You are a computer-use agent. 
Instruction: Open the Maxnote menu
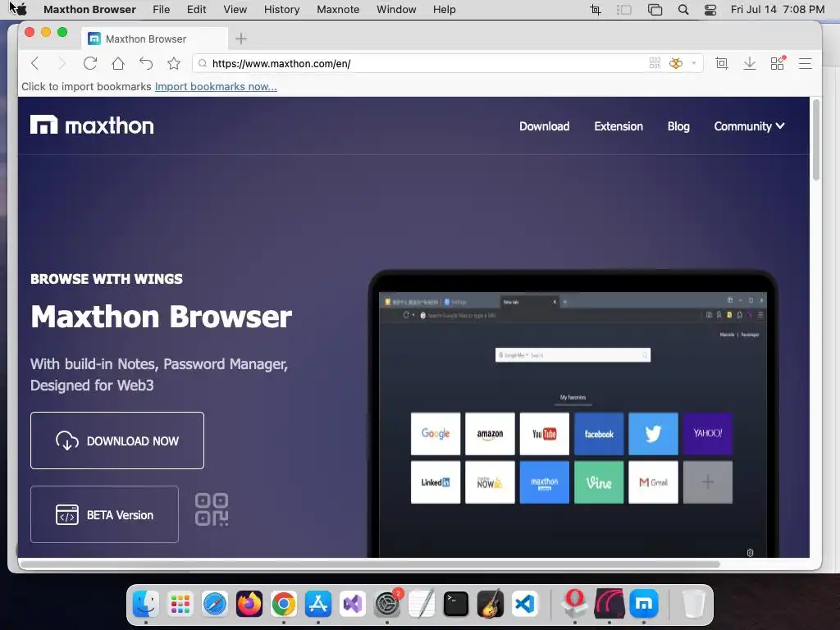pos(338,10)
